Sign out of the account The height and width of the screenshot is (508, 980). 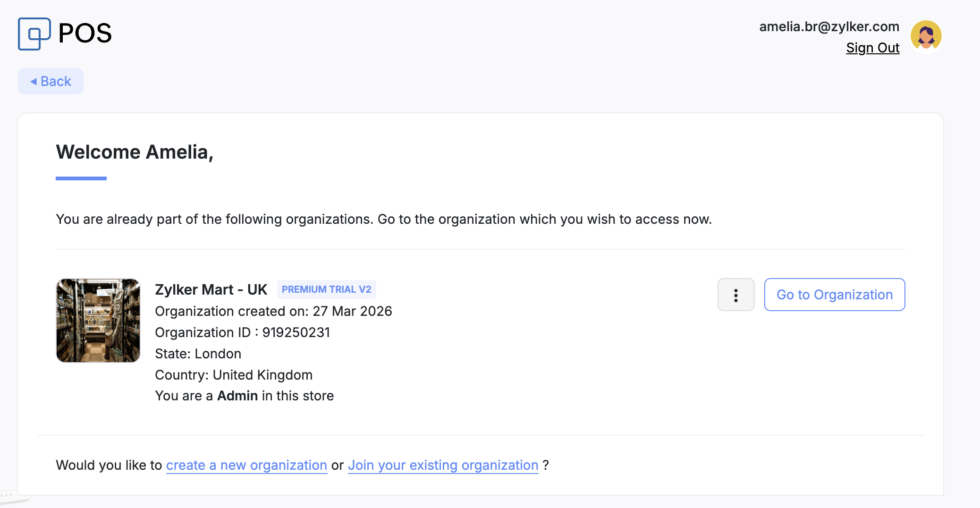872,48
